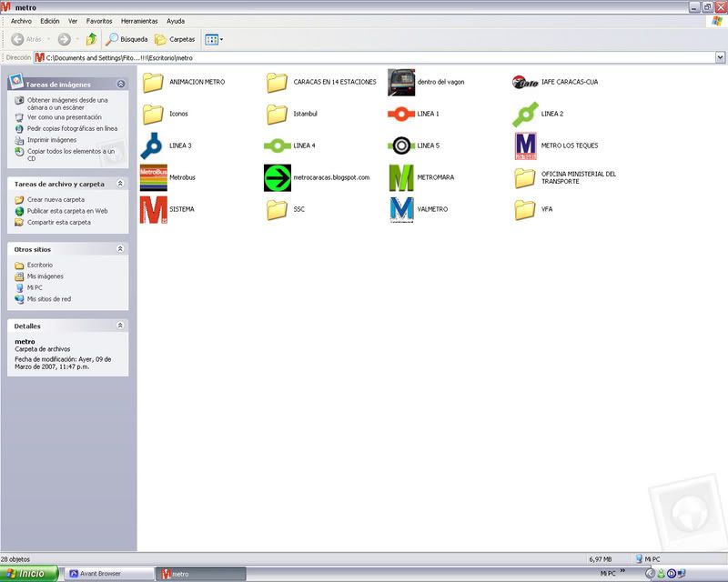This screenshot has width=728, height=582.
Task: Click the Inicio start button
Action: [29, 574]
